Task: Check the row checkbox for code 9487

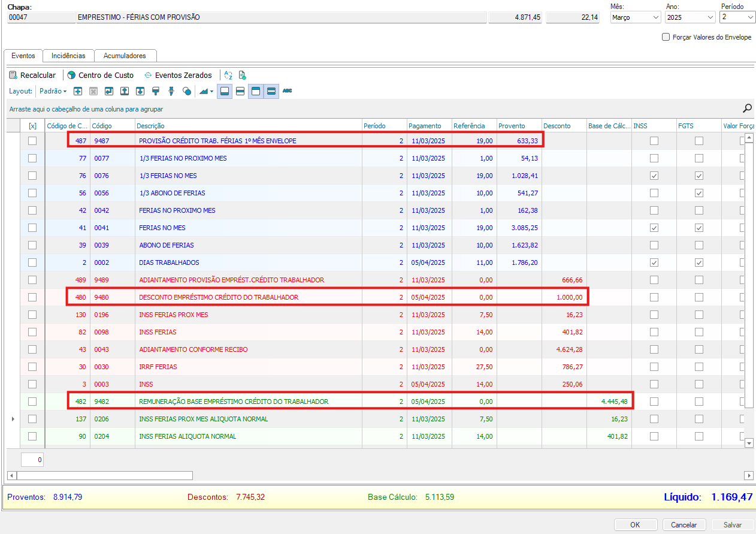Action: click(32, 141)
